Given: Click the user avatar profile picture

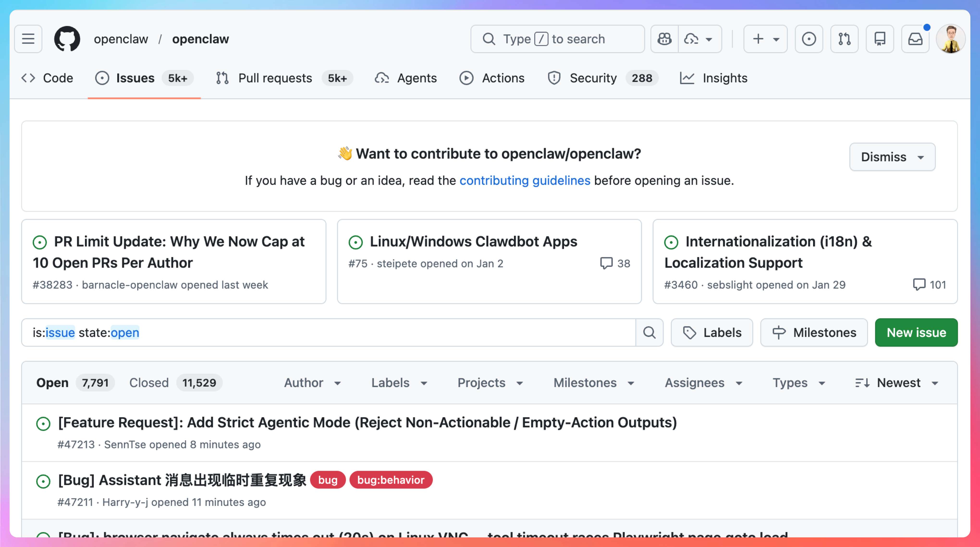Looking at the screenshot, I should pyautogui.click(x=951, y=39).
